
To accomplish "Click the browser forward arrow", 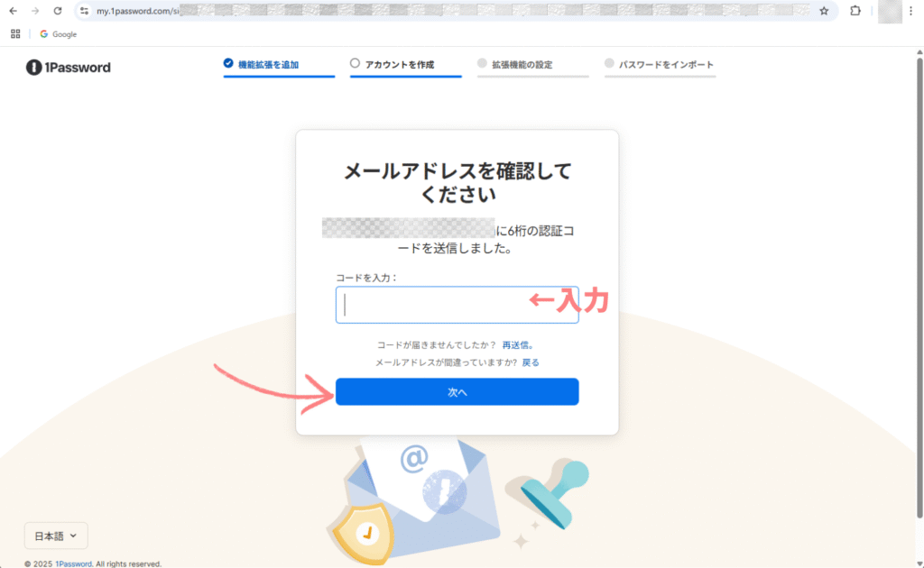I will [x=35, y=11].
